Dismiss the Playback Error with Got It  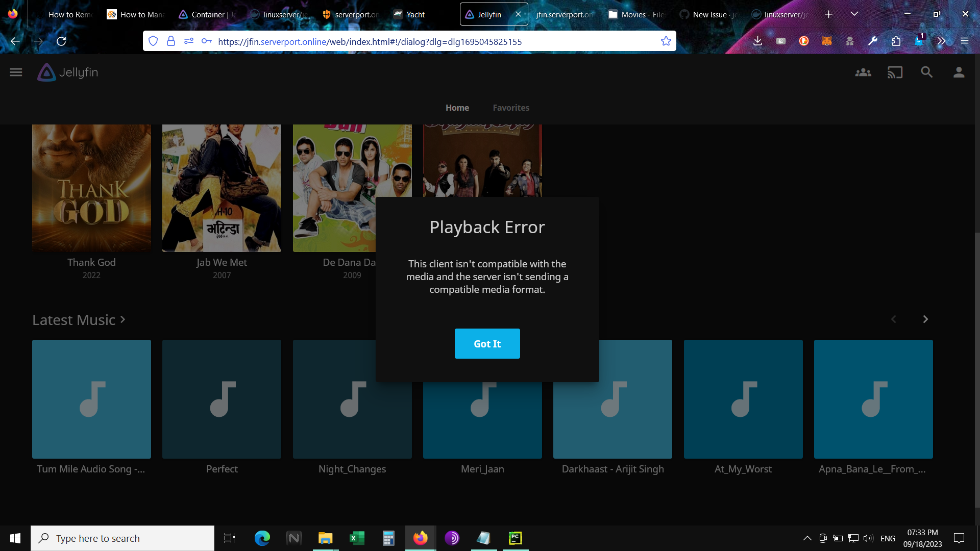click(487, 343)
